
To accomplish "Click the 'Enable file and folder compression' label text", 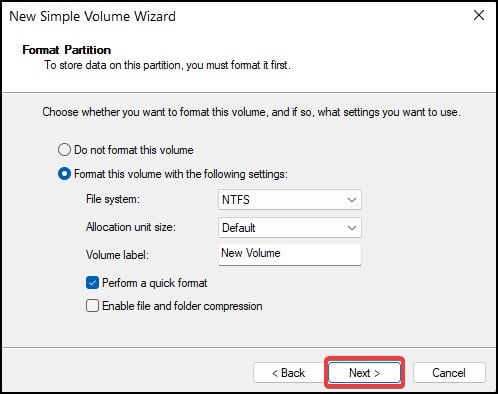I will pos(182,306).
